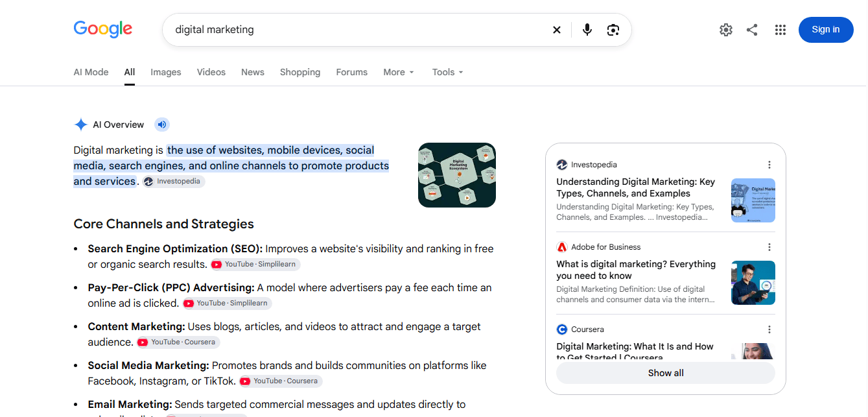Open the Investopedia card's three-dot menu
The height and width of the screenshot is (417, 868).
click(x=769, y=165)
